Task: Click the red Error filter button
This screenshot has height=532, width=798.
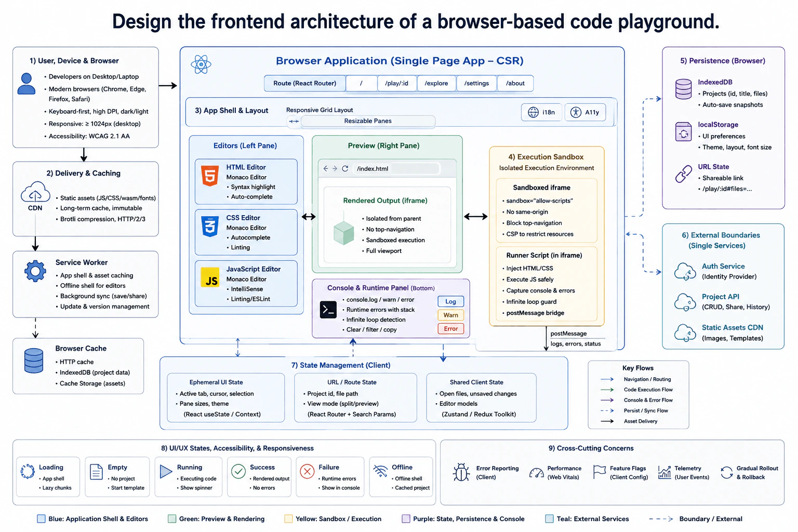Action: pyautogui.click(x=450, y=328)
